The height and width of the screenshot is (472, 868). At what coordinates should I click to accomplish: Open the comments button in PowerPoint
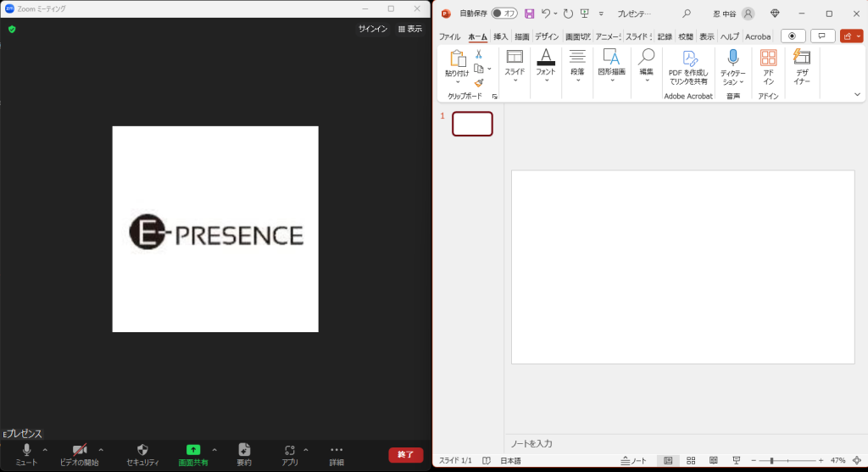[x=822, y=36]
